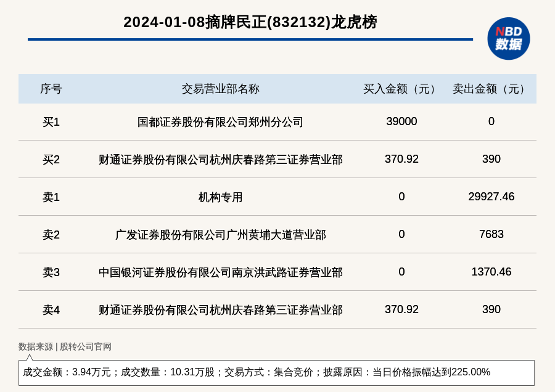555x392 pixels.
Task: Click 广发证券 广州黄埔大道营业部 name cell
Action: click(221, 234)
